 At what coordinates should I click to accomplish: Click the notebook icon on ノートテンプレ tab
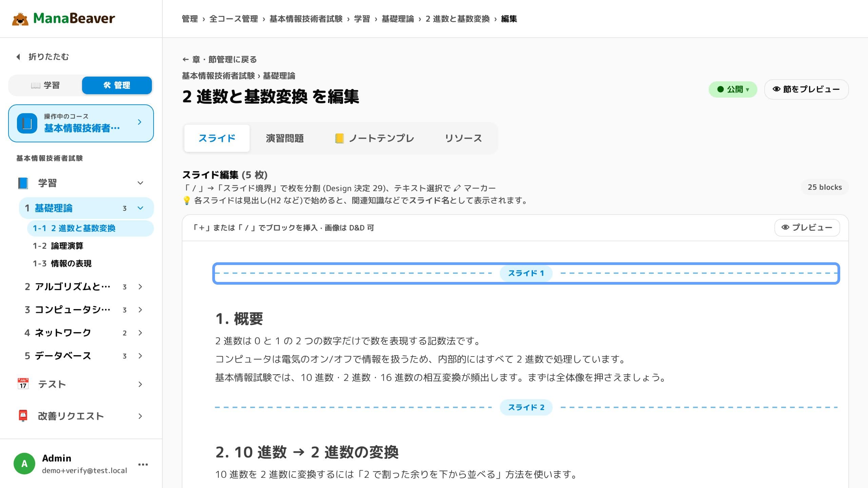coord(339,138)
